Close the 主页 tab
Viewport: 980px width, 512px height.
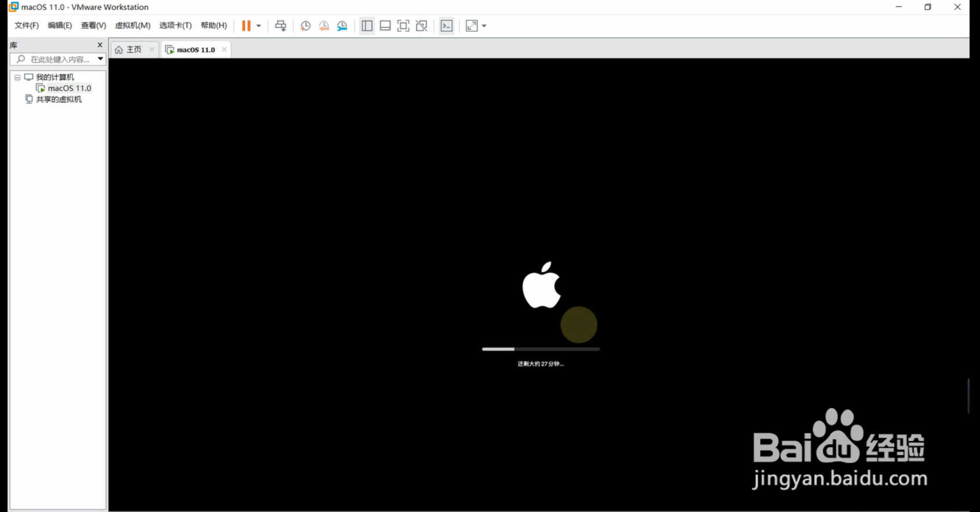152,50
